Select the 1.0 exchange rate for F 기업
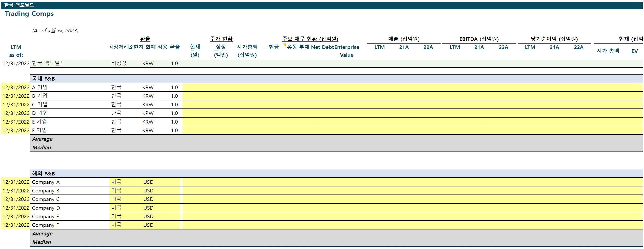 click(x=174, y=131)
